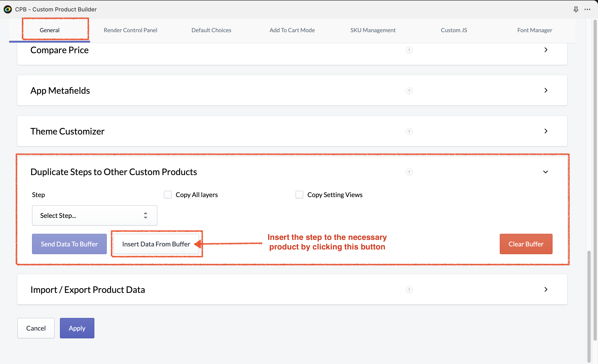This screenshot has width=598, height=364.
Task: Click the CPB - Custom Product Builder title
Action: click(x=56, y=9)
